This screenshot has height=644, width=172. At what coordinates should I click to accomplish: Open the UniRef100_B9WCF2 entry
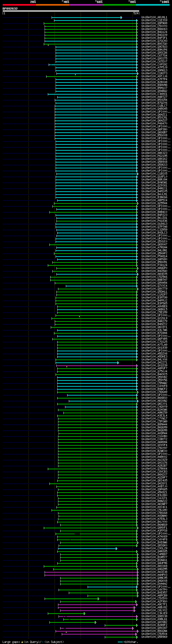(x=154, y=389)
